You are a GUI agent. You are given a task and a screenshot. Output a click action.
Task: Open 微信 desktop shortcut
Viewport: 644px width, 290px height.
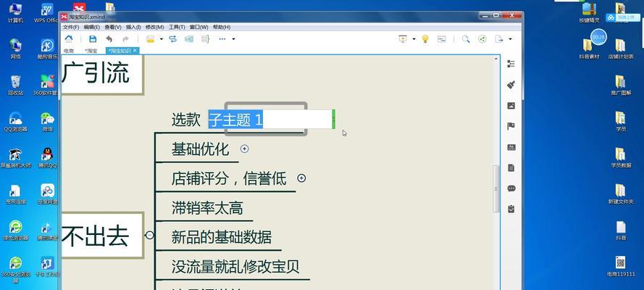coord(47,122)
